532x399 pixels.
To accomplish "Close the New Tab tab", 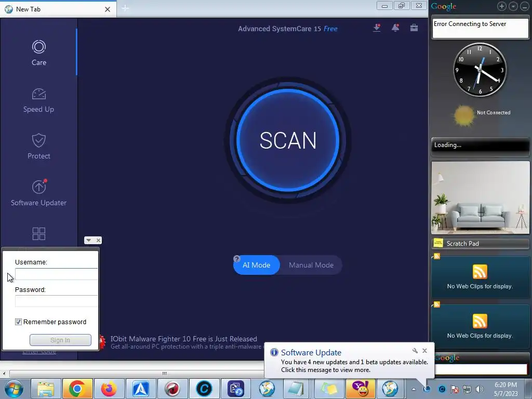I will (x=108, y=9).
